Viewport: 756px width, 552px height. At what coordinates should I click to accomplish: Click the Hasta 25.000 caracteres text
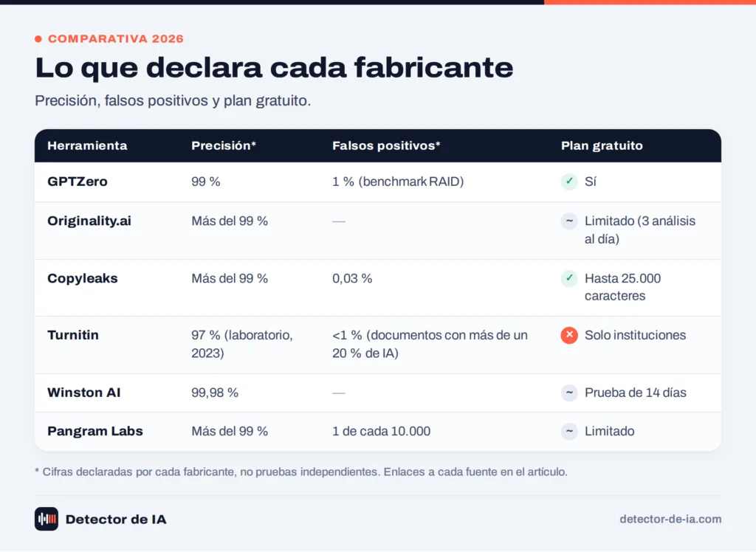[622, 287]
